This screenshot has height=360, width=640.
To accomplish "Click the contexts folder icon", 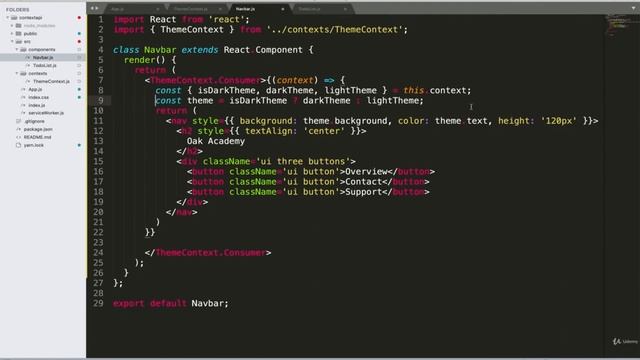I will pyautogui.click(x=23, y=73).
